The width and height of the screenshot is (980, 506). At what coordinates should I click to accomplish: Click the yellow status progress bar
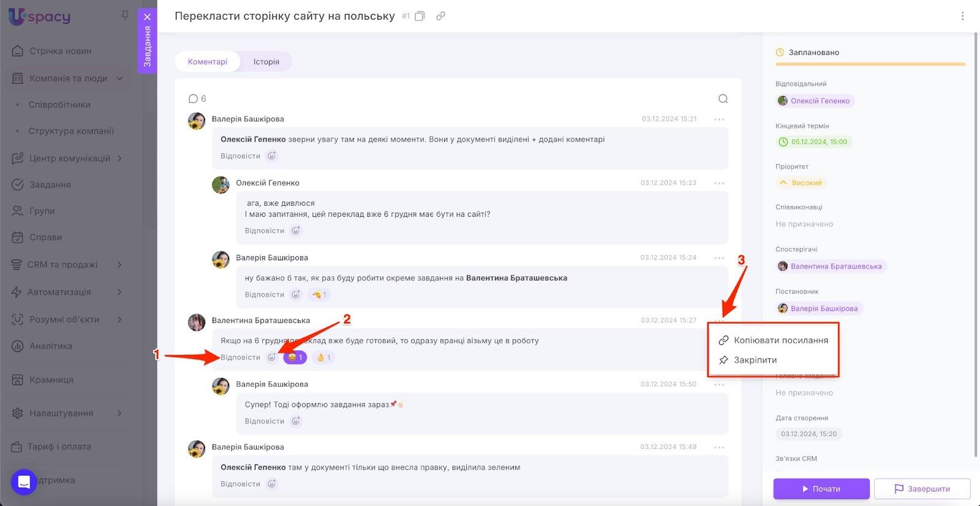tap(870, 64)
